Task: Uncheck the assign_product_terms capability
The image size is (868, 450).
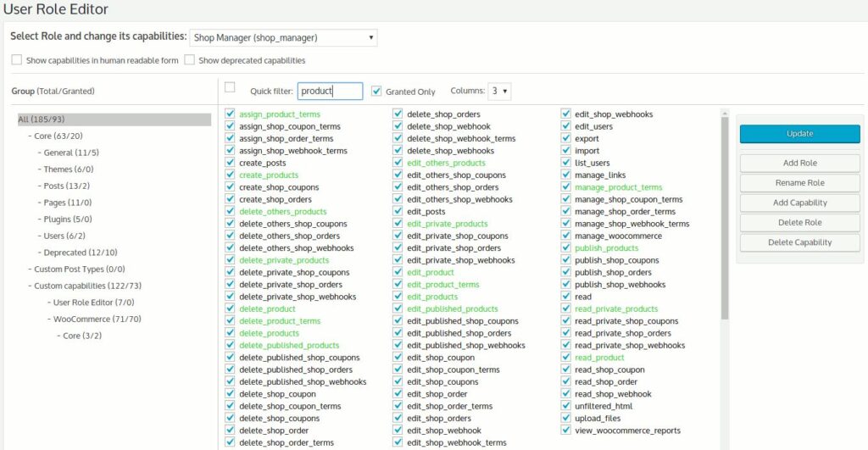Action: click(231, 114)
